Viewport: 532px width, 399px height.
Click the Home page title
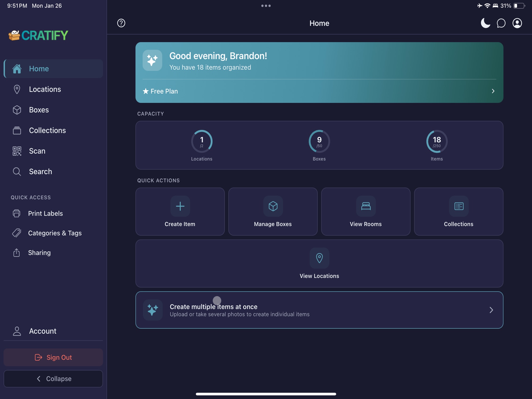[x=319, y=23]
